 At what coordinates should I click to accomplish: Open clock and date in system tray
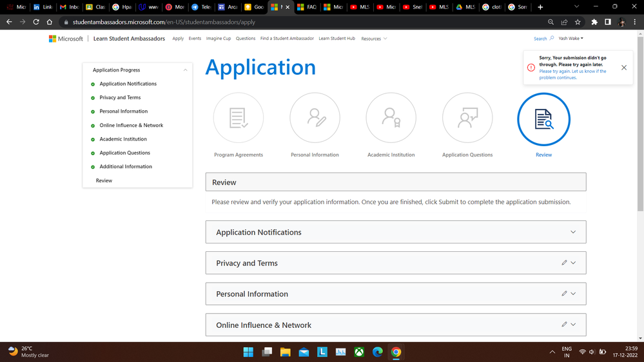click(x=625, y=352)
